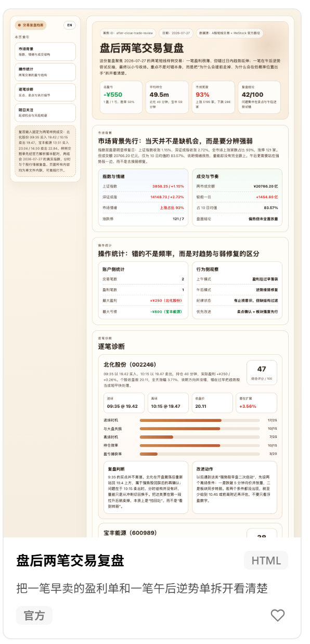Viewport: 310px width, 644px height.
Task: Click the 离场时机 progress bar
Action: 200,437
